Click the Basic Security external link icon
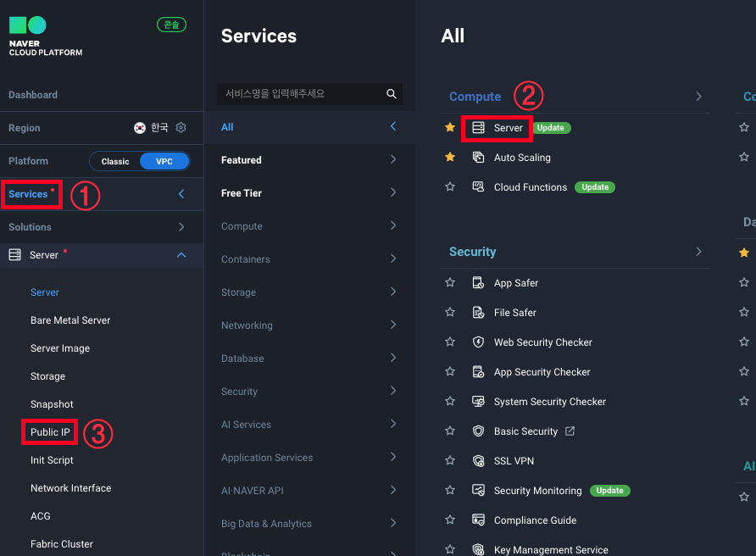Screen dimensions: 756x556 570,431
